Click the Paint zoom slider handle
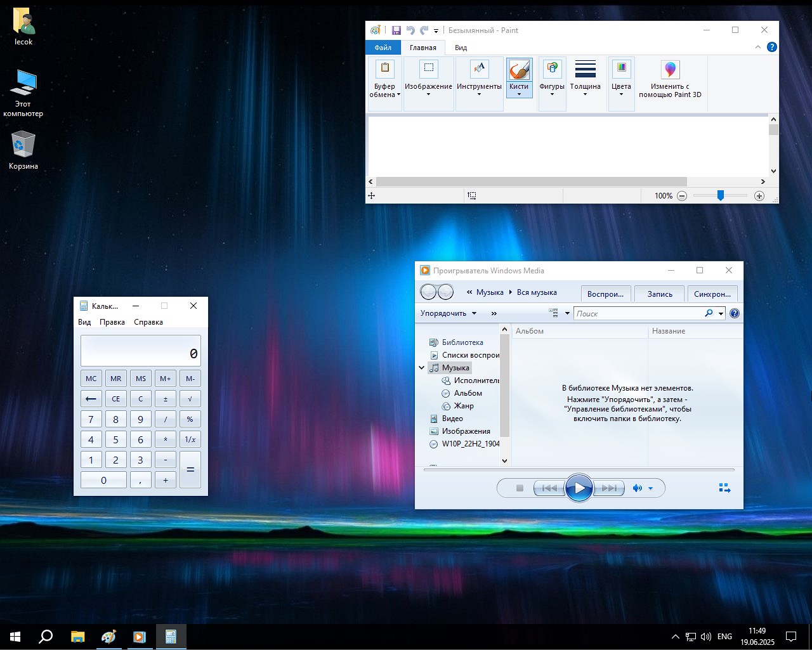The width and height of the screenshot is (812, 650). pyautogui.click(x=721, y=196)
